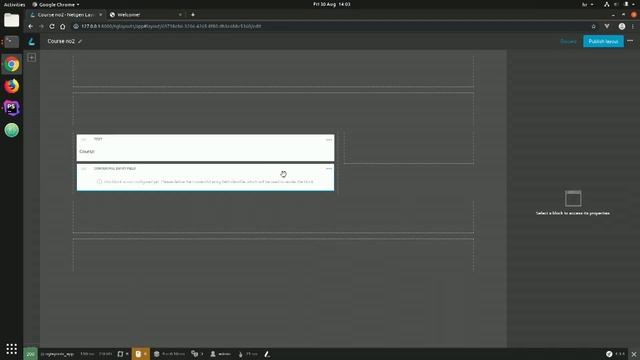Viewport: 640px width, 360px height.
Task: Select the unconfigured entity field block
Action: coord(205,177)
